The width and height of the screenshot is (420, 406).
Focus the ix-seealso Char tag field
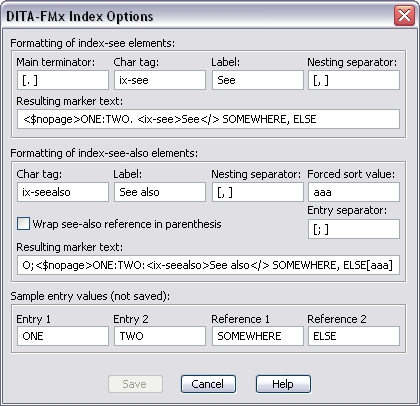pyautogui.click(x=63, y=192)
